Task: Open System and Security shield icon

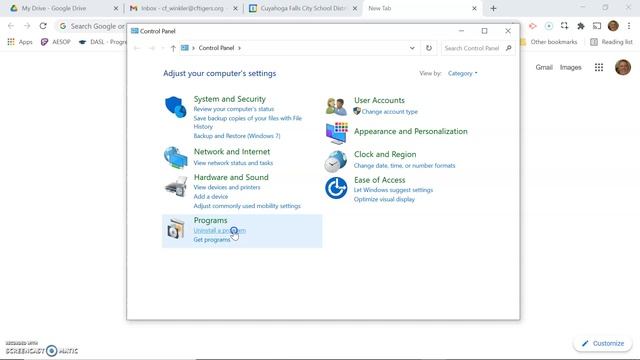Action: coord(176,107)
